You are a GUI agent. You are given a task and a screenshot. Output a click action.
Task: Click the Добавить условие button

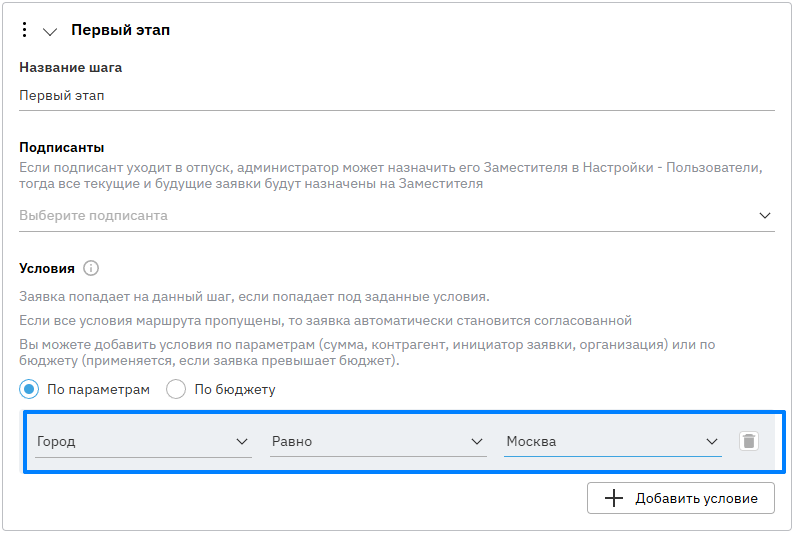(x=680, y=498)
